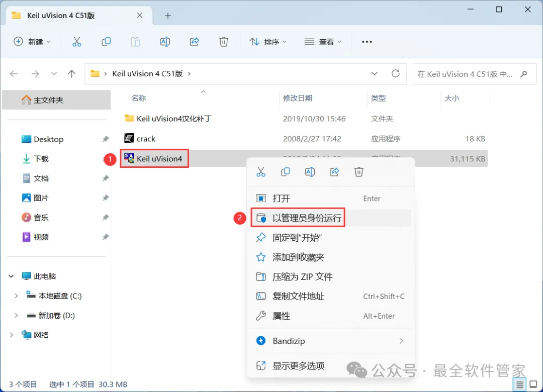Unpin 图片 using its pin icon
Screen dimensions: 543x392
pyautogui.click(x=105, y=198)
